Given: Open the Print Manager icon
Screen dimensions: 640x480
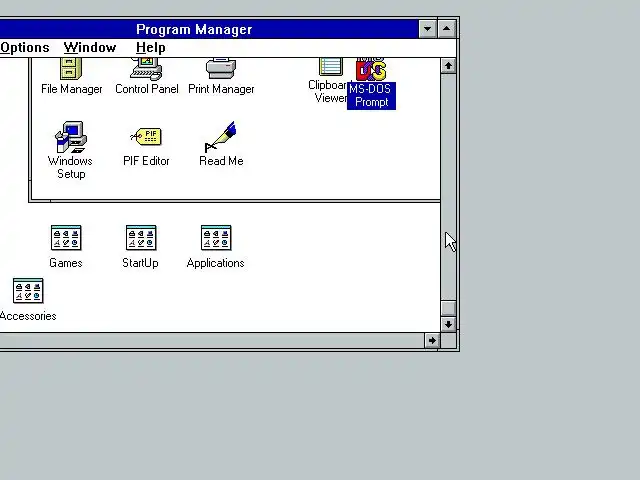Looking at the screenshot, I should coord(221,69).
